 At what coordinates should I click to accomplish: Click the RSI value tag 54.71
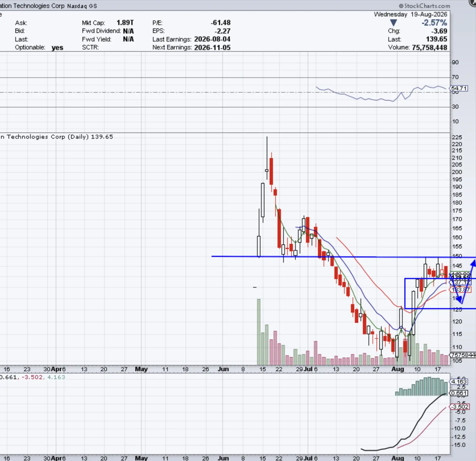coord(459,88)
